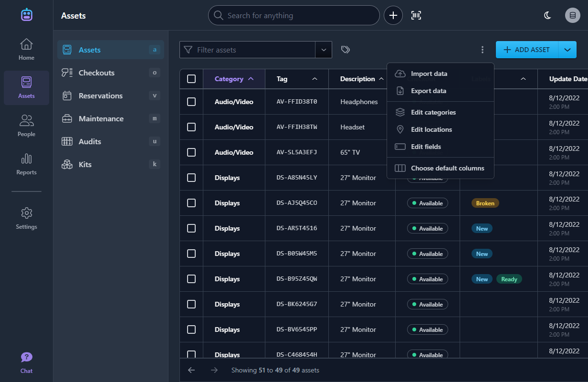
Task: Check the AV-SL5A3EFJ 65" TV row
Action: pyautogui.click(x=191, y=152)
